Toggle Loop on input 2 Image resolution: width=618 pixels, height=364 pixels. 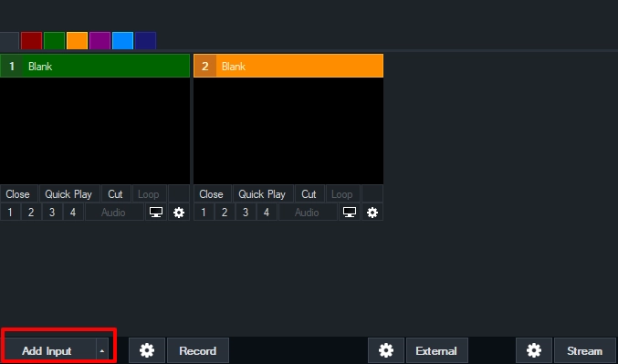click(x=342, y=194)
